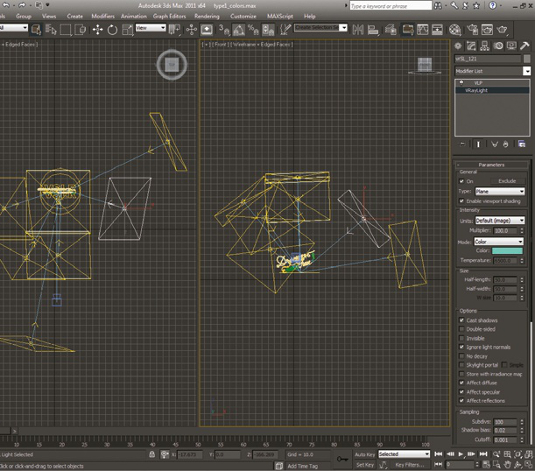
Task: Open the Utilities hammer panel icon
Action: [x=524, y=46]
